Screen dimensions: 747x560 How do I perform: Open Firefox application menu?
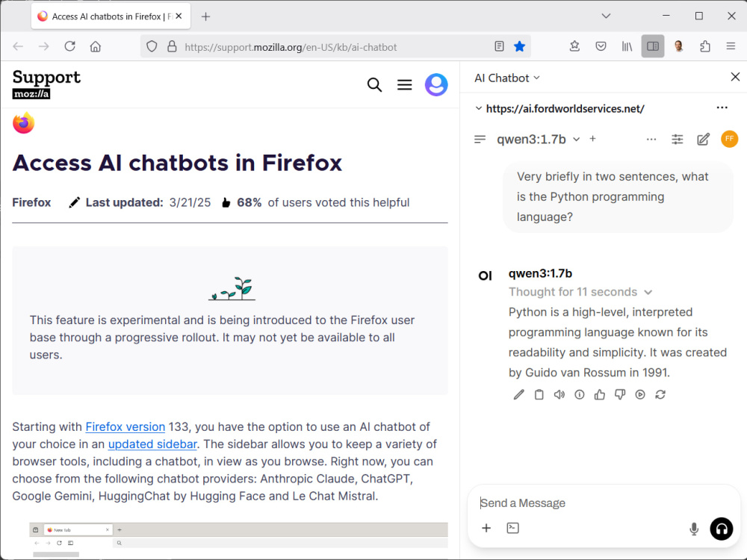731,46
